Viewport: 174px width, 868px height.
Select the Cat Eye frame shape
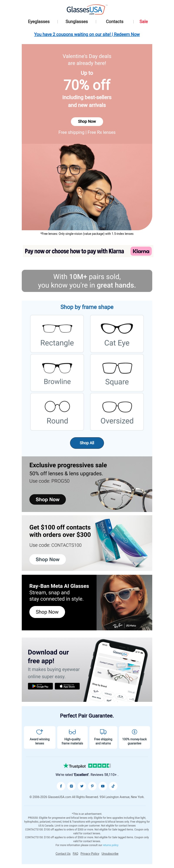[x=117, y=334]
